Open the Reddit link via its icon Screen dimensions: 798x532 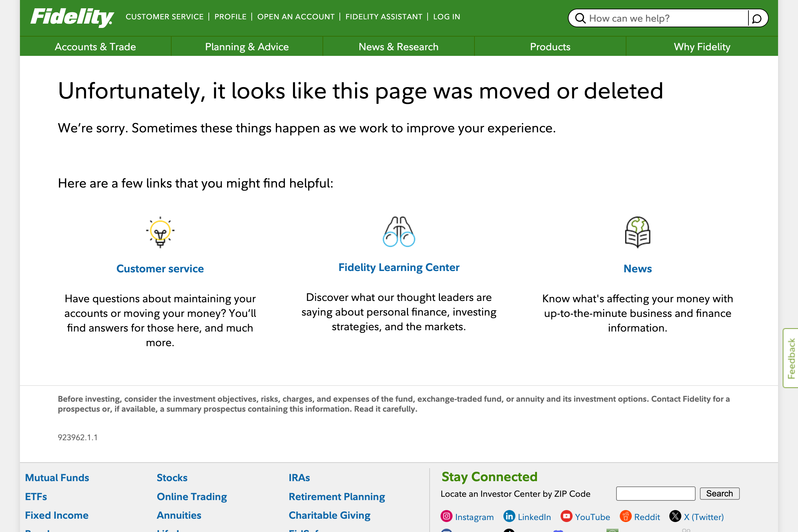pos(626,516)
